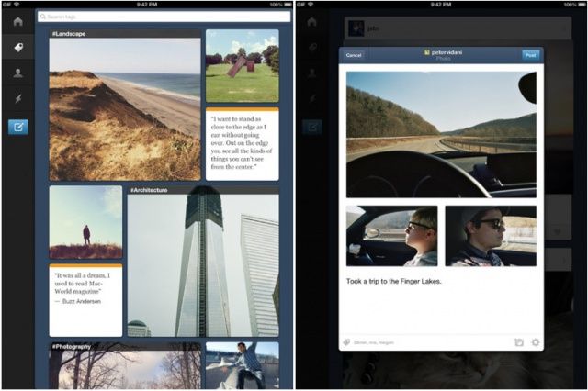Focus the Search tags field
The image size is (588, 391).
pos(164,17)
